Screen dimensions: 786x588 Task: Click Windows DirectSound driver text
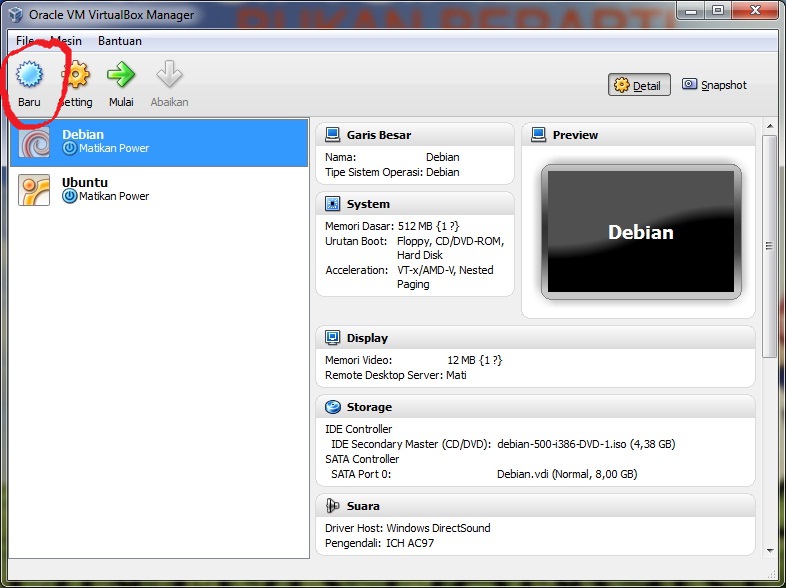click(x=438, y=528)
